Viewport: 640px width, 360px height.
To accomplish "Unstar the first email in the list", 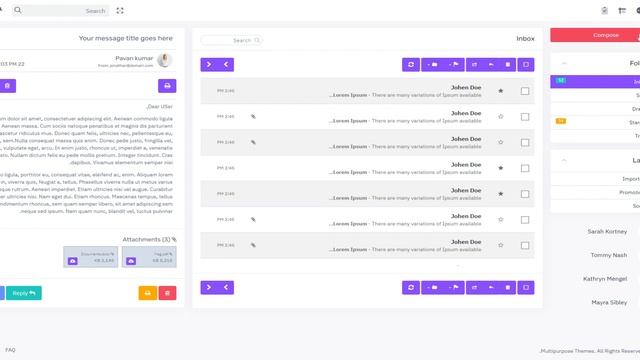I will click(501, 91).
